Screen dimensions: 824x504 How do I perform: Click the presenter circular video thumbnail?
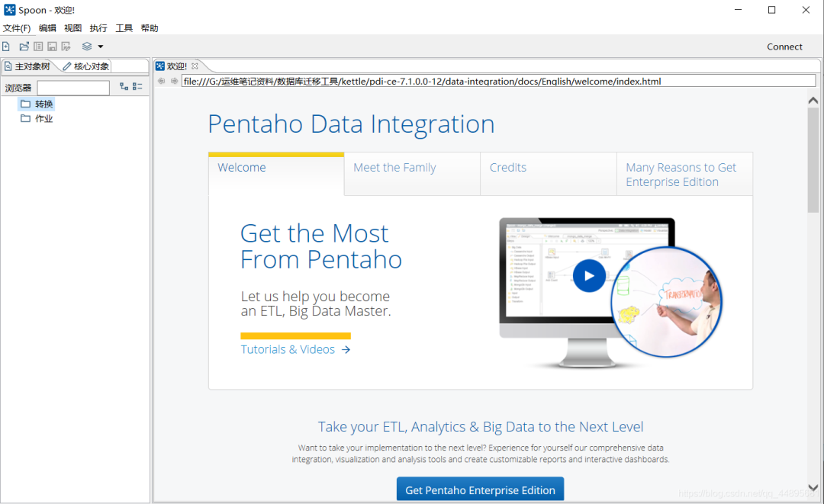[666, 302]
